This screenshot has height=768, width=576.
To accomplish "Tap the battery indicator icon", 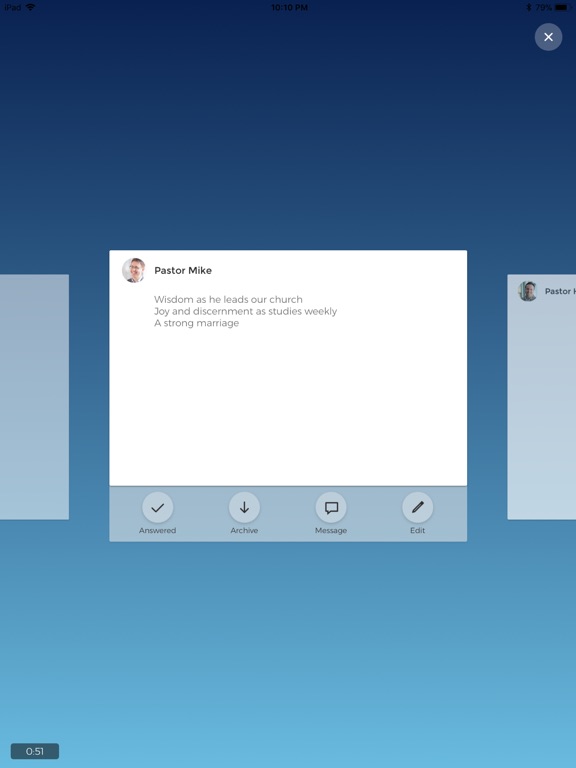I will [563, 7].
